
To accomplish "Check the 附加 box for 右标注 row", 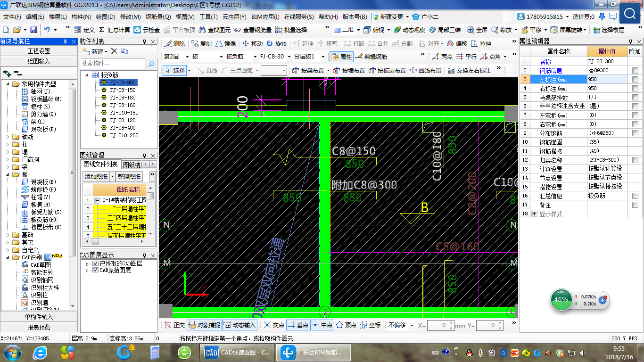I will pos(635,88).
